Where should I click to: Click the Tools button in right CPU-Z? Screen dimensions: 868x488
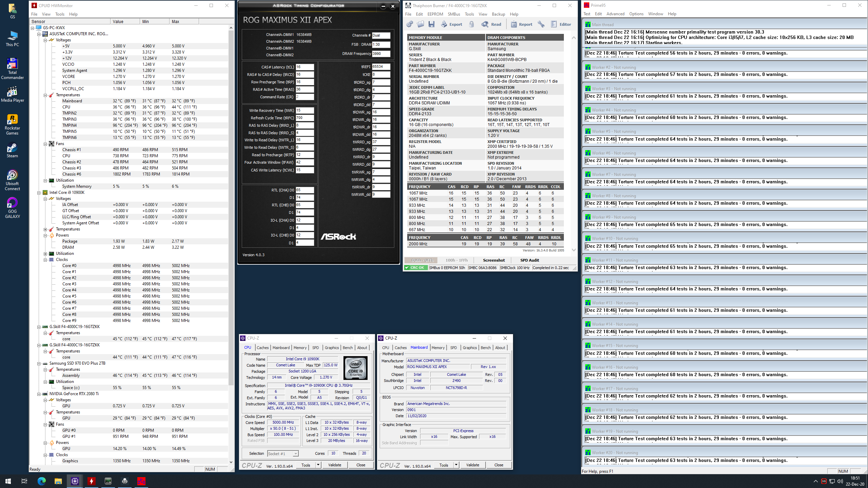[x=443, y=465]
